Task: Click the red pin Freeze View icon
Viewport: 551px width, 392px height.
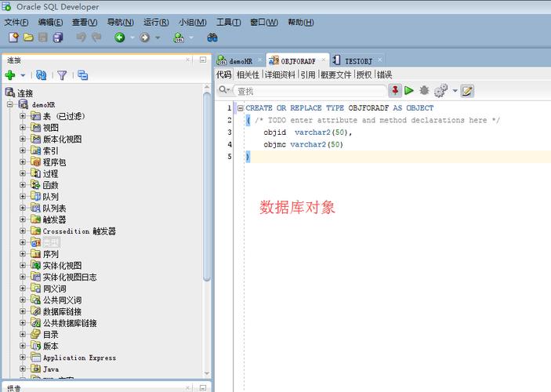Action: pos(395,90)
